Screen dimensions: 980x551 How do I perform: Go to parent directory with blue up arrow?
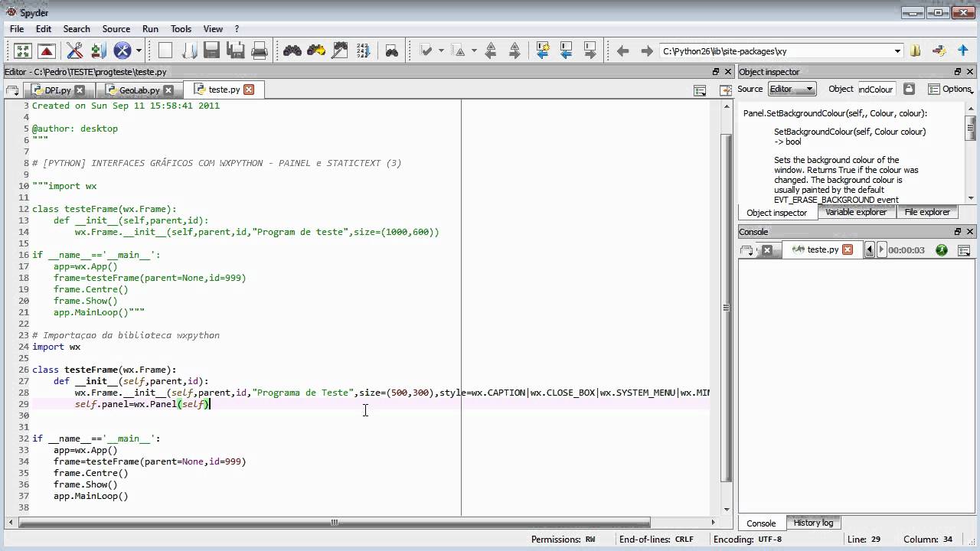pos(963,51)
